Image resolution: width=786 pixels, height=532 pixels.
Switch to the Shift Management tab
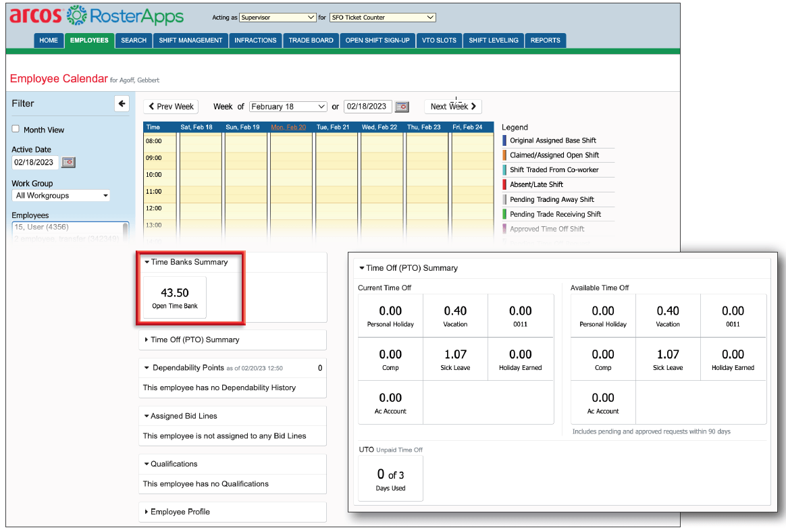[190, 41]
